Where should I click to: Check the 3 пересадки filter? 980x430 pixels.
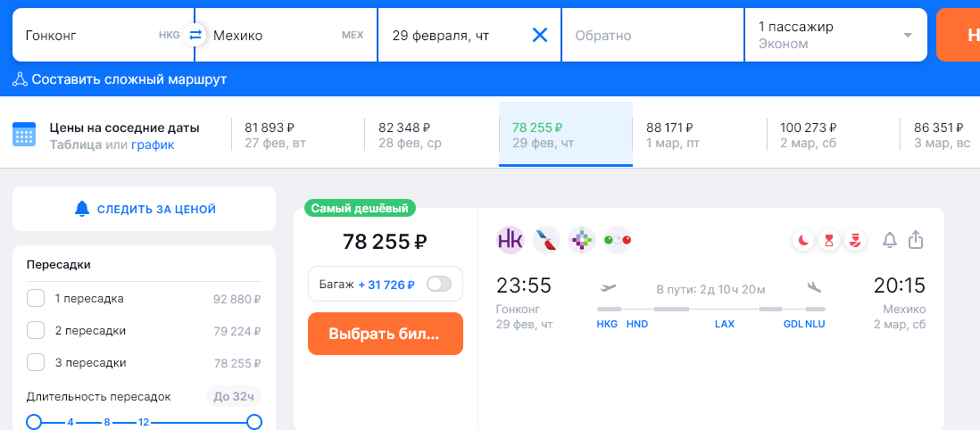(x=36, y=362)
